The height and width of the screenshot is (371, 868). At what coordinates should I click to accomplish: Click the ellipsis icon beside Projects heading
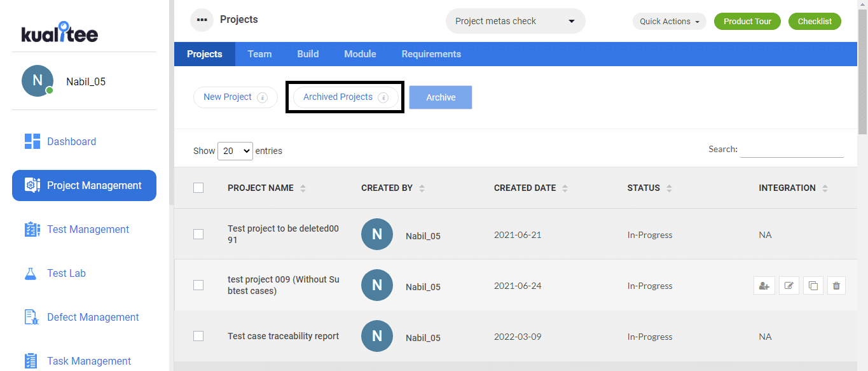coord(202,20)
